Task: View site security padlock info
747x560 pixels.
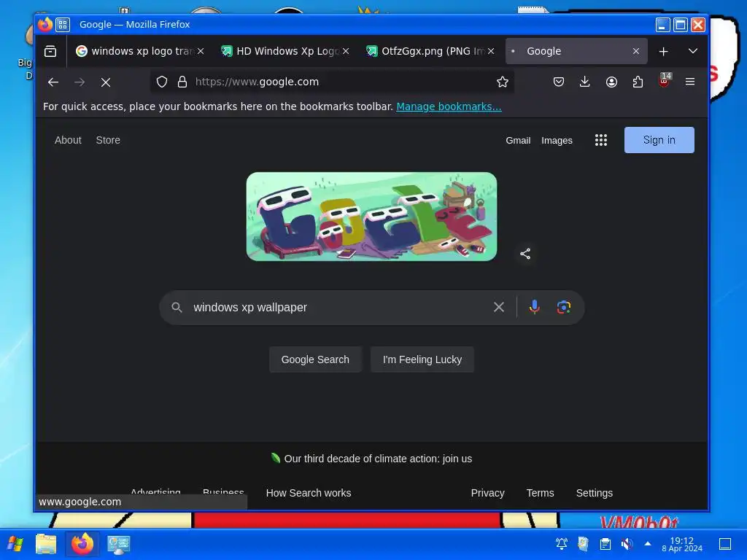Action: (x=182, y=82)
